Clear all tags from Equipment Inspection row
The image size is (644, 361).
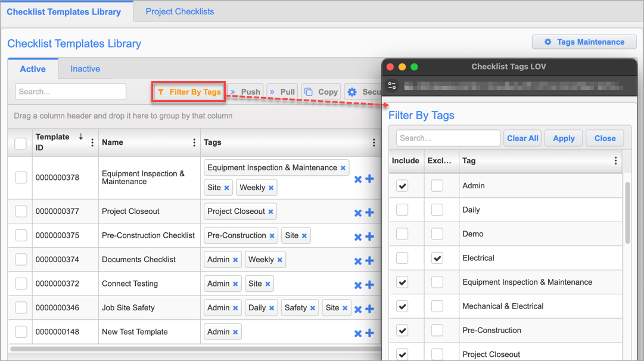357,179
